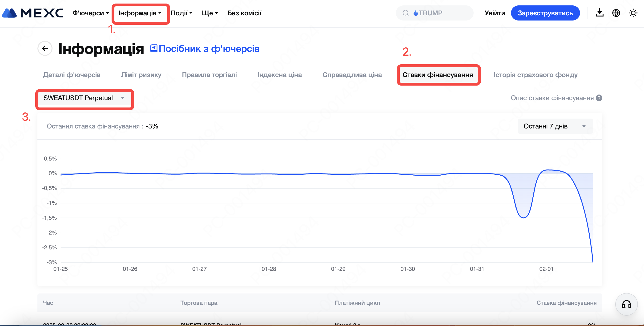
Task: Click the question mark help icon
Action: [x=599, y=98]
